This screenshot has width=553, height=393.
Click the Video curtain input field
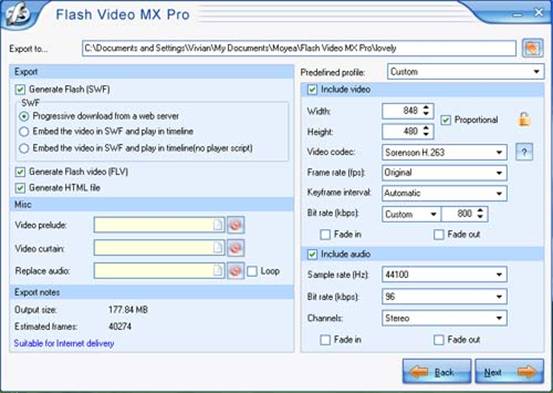click(159, 248)
